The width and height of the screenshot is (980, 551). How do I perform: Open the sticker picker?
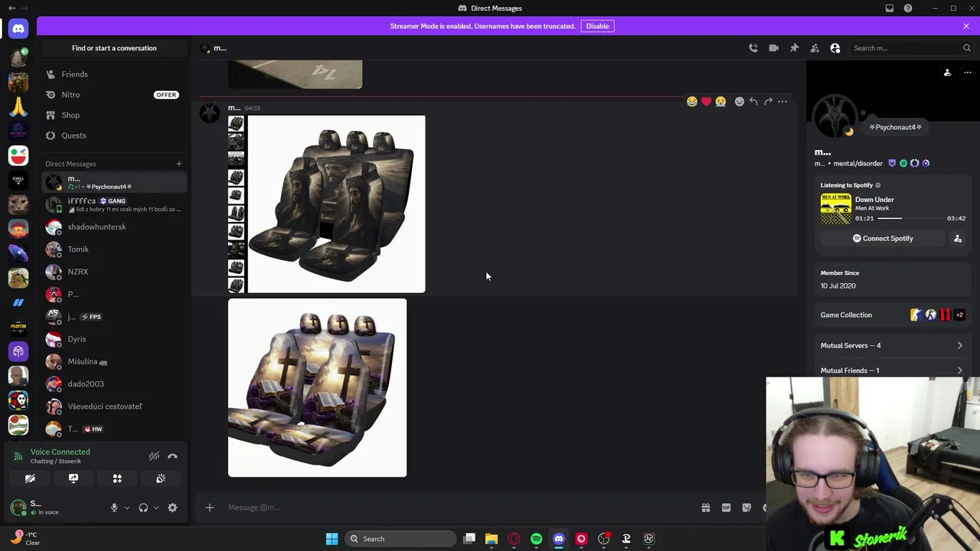(x=746, y=507)
